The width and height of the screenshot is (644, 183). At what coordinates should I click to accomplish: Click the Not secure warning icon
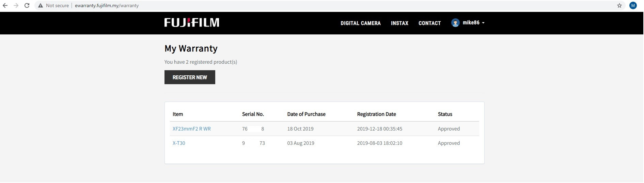[x=41, y=5]
